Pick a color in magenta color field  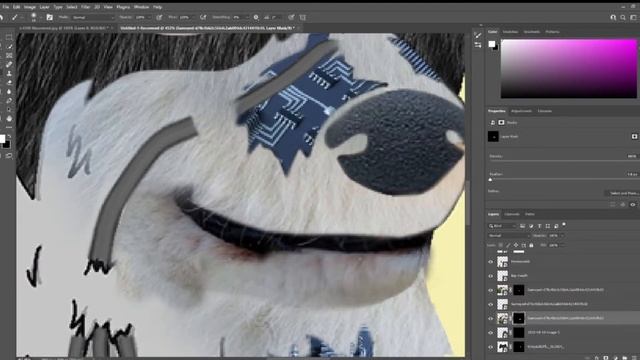(x=569, y=69)
